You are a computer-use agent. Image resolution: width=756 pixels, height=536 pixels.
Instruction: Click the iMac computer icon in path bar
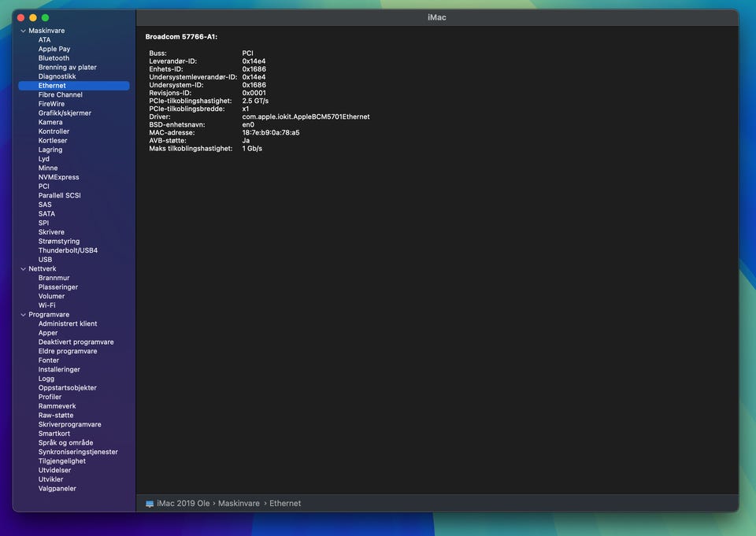coord(150,504)
